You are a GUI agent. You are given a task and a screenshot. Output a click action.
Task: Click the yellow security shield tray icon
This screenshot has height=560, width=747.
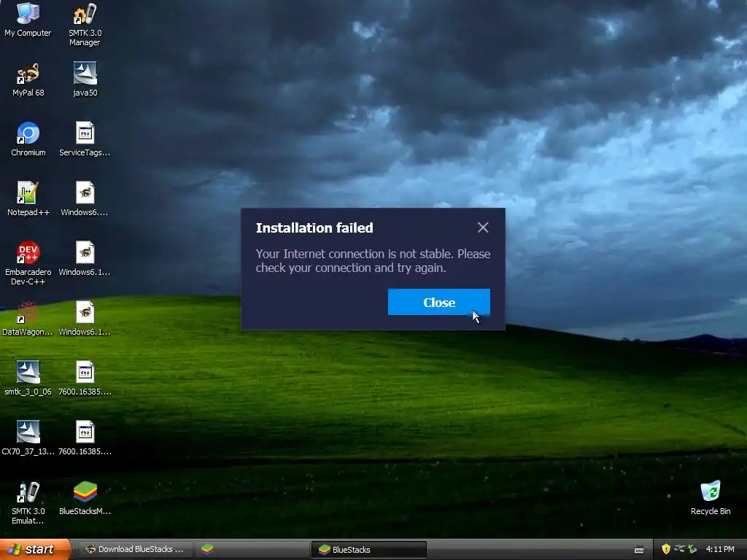[x=666, y=549]
